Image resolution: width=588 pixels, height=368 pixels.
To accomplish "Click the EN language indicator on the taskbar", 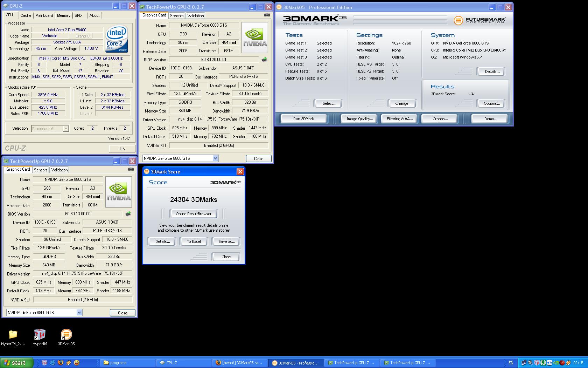I will [511, 363].
